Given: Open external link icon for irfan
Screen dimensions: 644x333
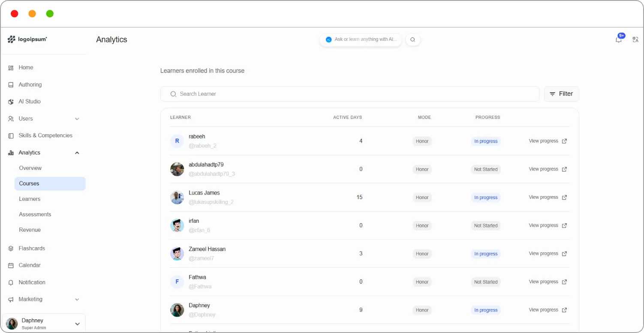Looking at the screenshot, I should pyautogui.click(x=564, y=226).
